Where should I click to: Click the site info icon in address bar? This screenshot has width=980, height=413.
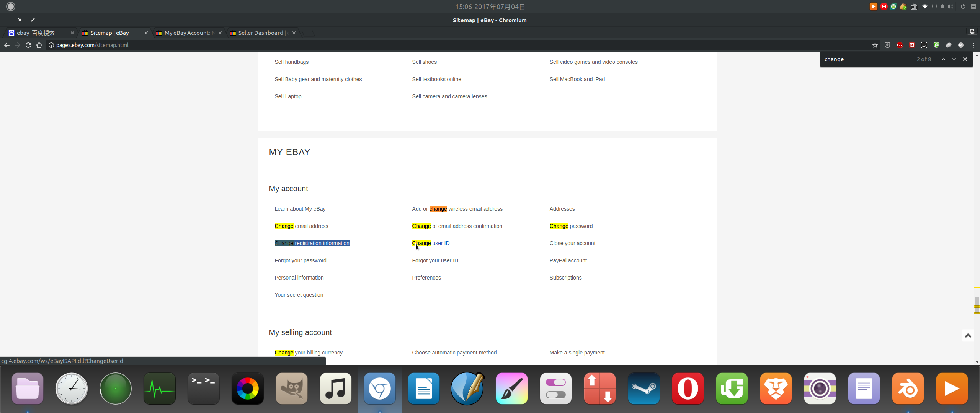point(51,45)
